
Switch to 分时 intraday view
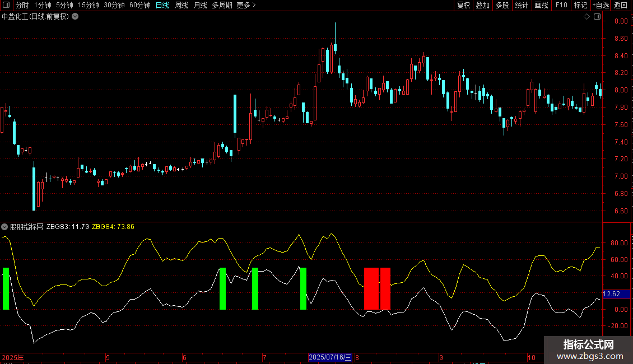click(22, 5)
